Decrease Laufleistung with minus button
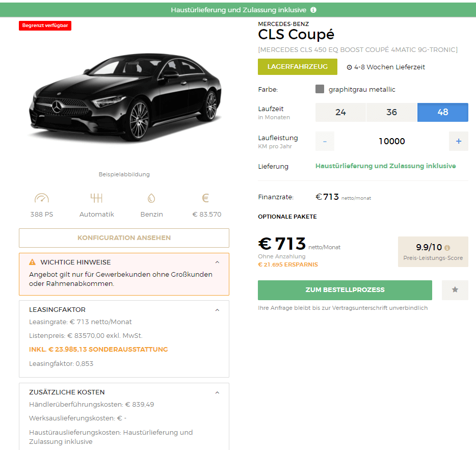The height and width of the screenshot is (450, 476). (325, 141)
